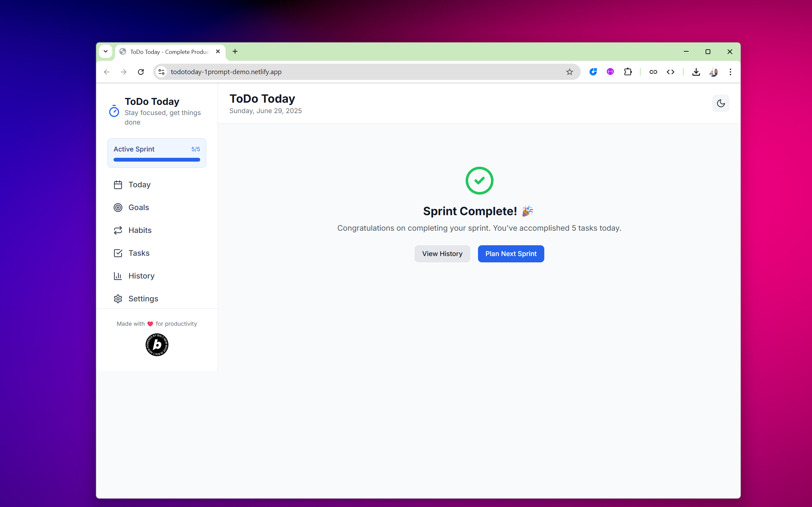Viewport: 812px width, 507px height.
Task: Click the Habits repeat icon
Action: coord(118,230)
